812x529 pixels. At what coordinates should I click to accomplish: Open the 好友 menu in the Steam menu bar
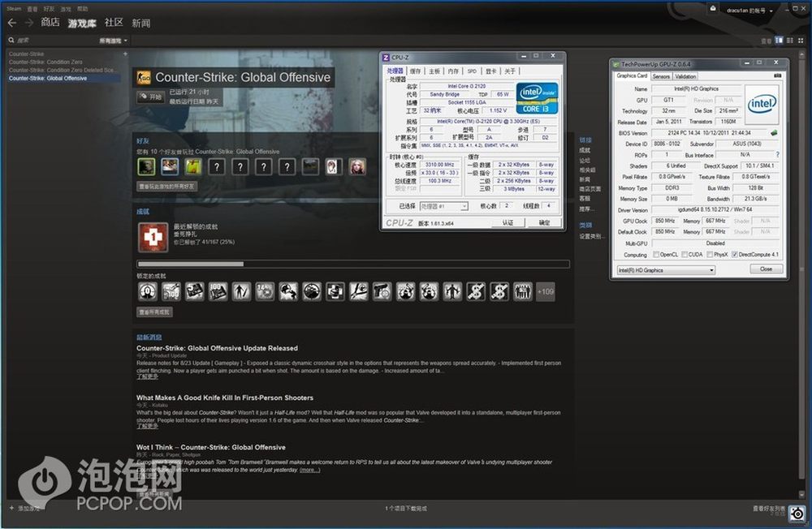[x=50, y=9]
